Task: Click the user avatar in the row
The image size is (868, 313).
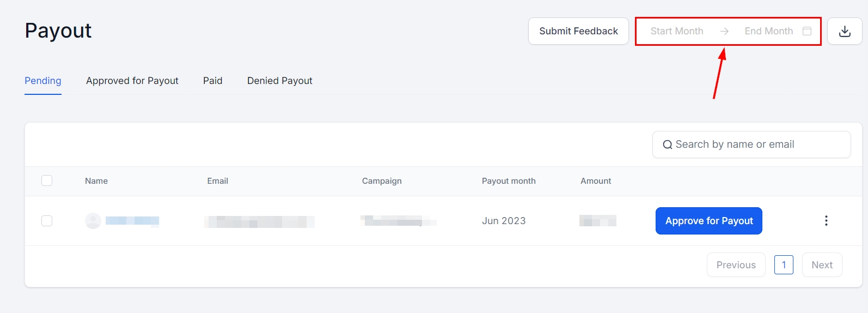Action: 93,221
